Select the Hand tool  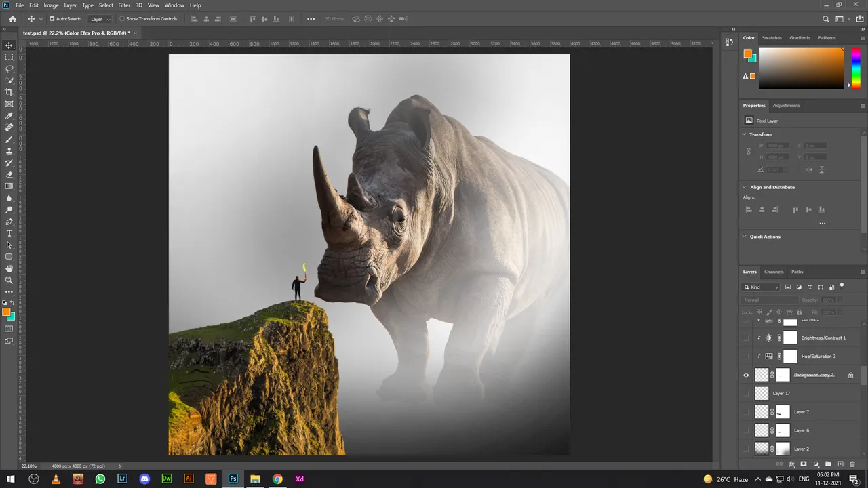(9, 268)
